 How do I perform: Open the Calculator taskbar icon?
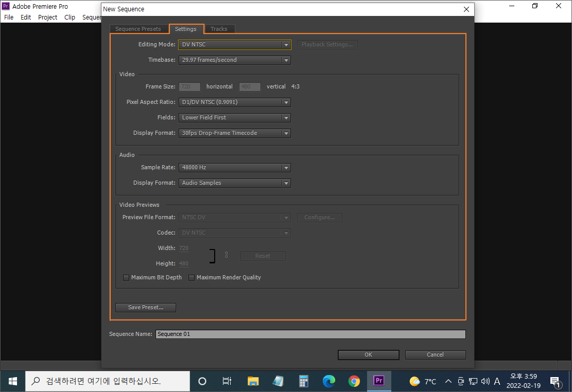click(x=304, y=381)
